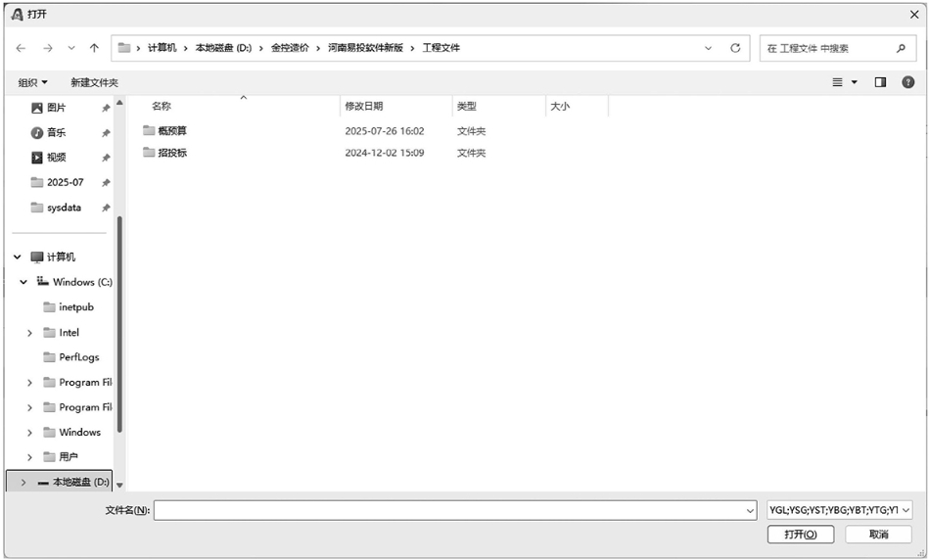Open address bar history dropdown
This screenshot has height=560, width=929.
tap(708, 48)
